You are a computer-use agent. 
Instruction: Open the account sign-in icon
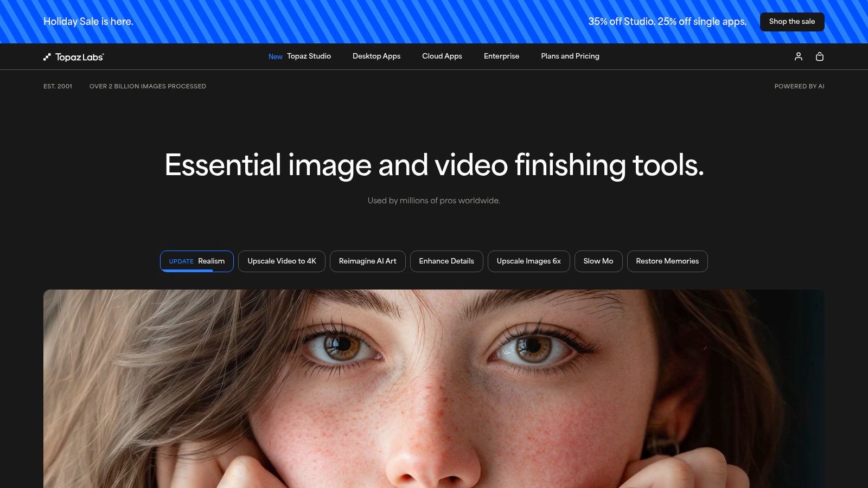coord(798,56)
